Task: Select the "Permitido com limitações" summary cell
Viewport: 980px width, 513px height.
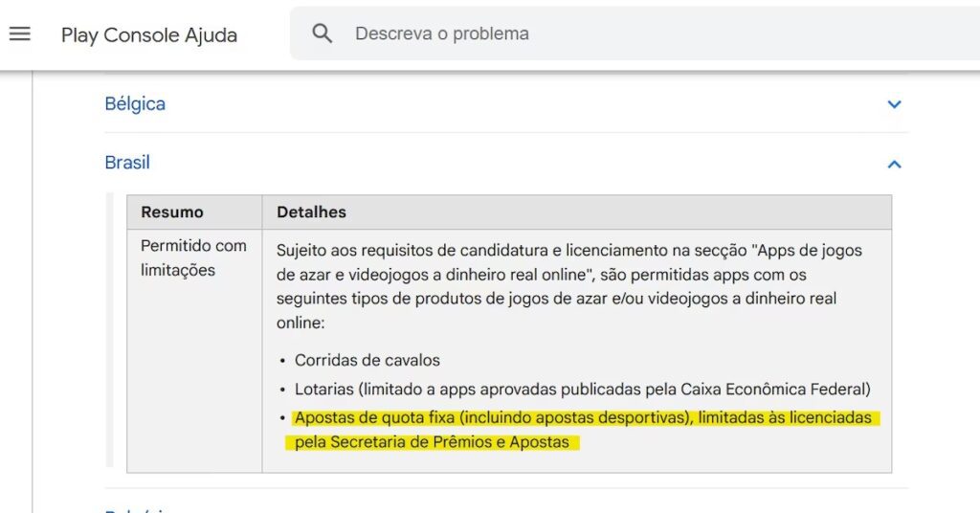Action: tap(193, 257)
